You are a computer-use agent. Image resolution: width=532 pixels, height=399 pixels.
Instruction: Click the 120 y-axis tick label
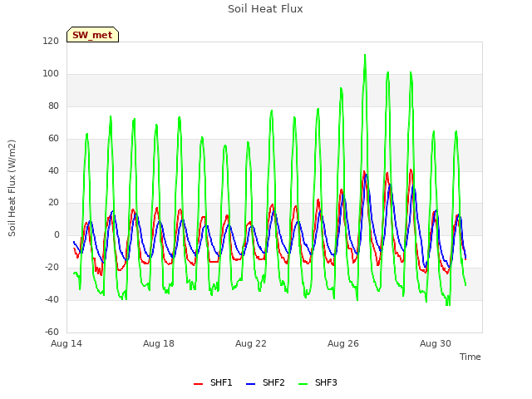coord(51,42)
